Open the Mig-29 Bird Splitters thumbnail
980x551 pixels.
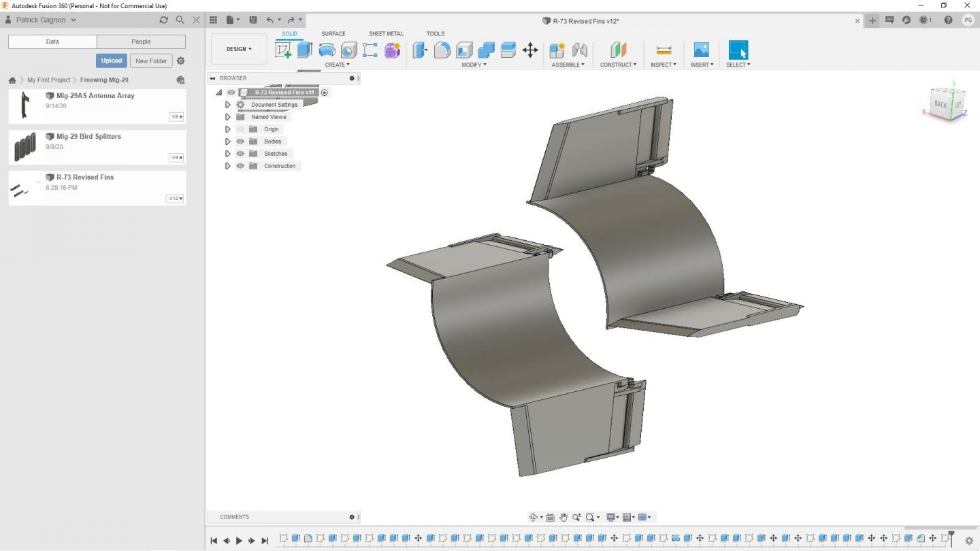point(25,146)
